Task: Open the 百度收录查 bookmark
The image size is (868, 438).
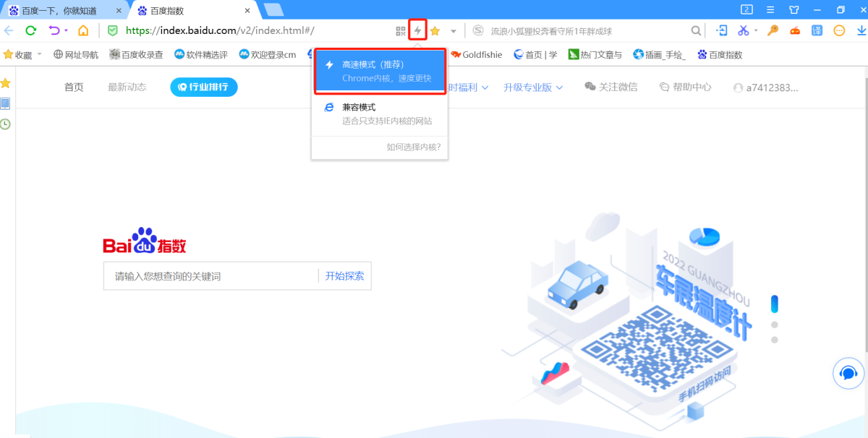Action: coord(136,55)
